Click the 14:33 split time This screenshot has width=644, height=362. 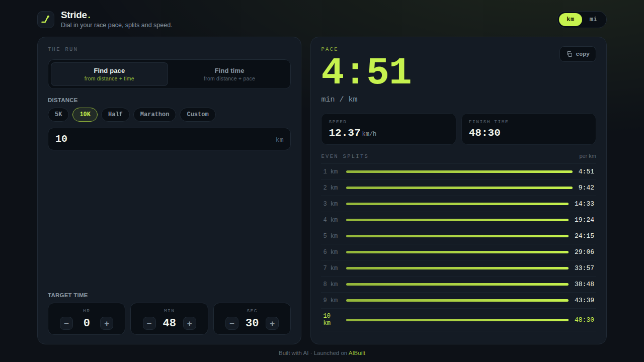[x=584, y=204]
